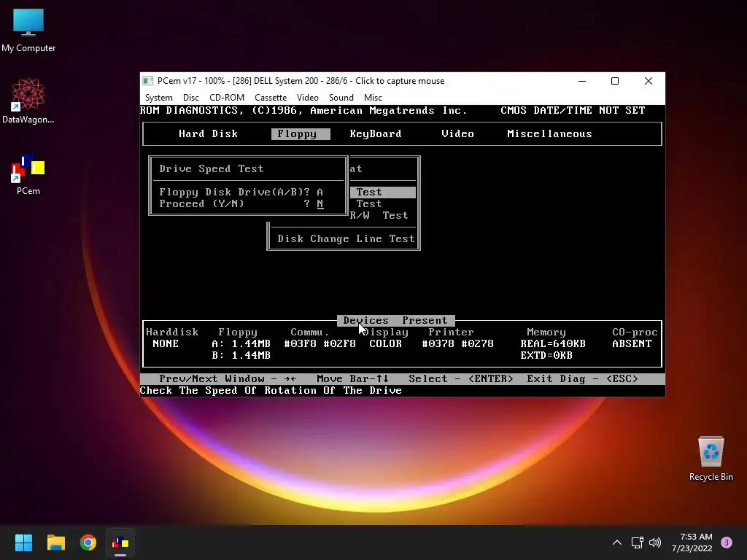Click the Display COLOR value
Image resolution: width=747 pixels, height=560 pixels.
(385, 344)
